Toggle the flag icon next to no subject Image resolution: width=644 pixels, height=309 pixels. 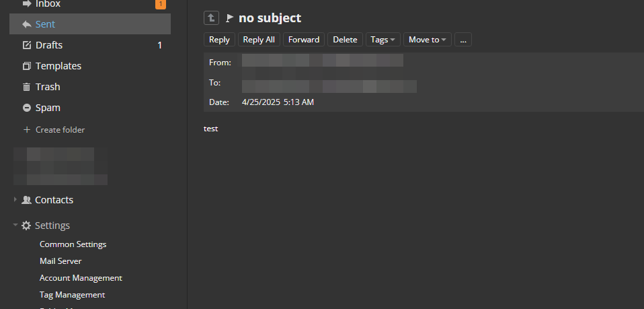[x=230, y=18]
